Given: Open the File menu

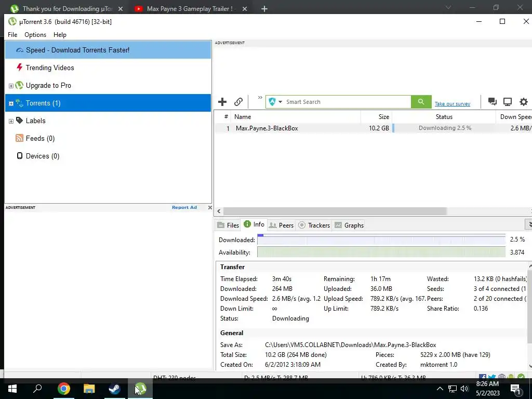Looking at the screenshot, I should [x=12, y=35].
